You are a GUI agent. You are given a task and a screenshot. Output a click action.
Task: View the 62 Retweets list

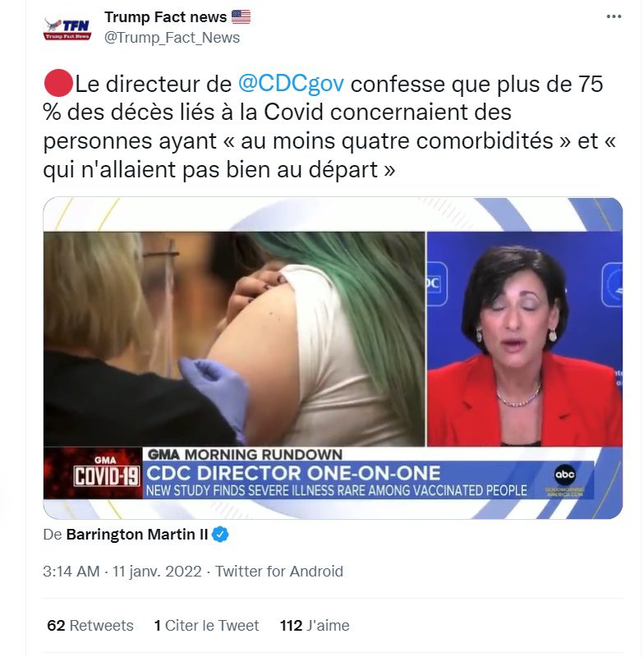click(90, 626)
